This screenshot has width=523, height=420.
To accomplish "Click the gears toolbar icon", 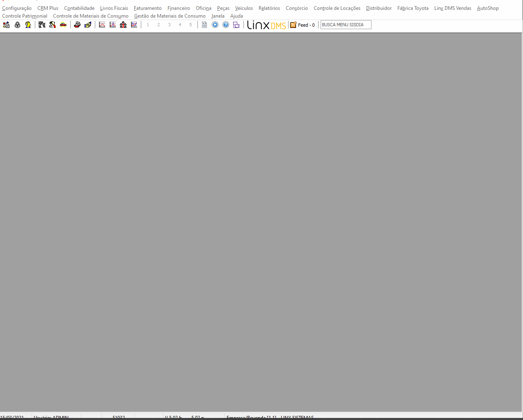I will (x=42, y=25).
